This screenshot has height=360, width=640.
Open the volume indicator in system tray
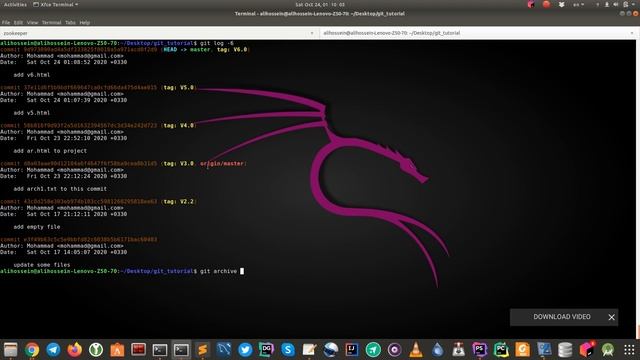click(x=616, y=4)
